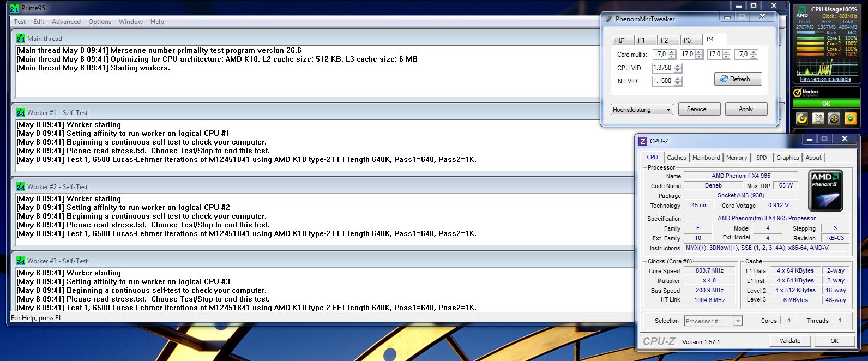Click the Norton gadget shield with arrows icon
Viewport: 868px width, 361px height.
pyautogui.click(x=834, y=118)
